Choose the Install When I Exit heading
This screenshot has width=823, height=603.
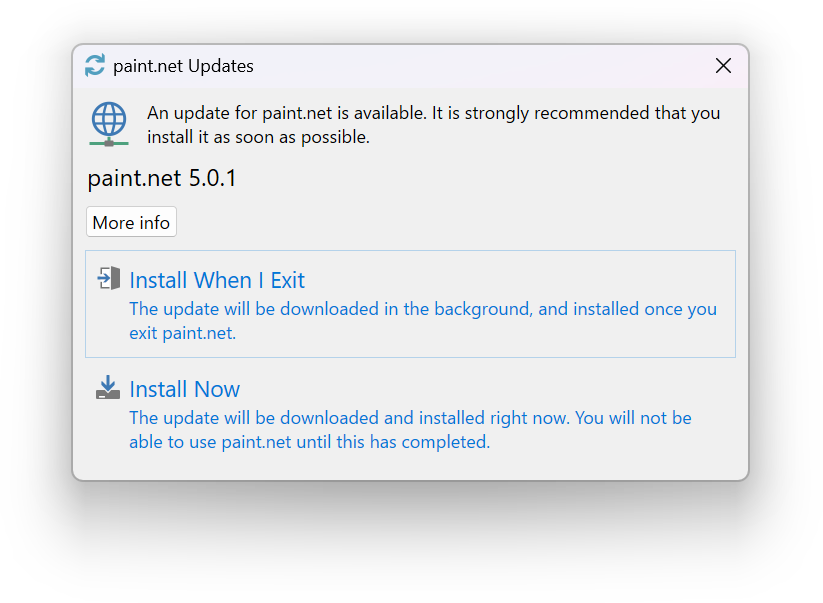(217, 280)
